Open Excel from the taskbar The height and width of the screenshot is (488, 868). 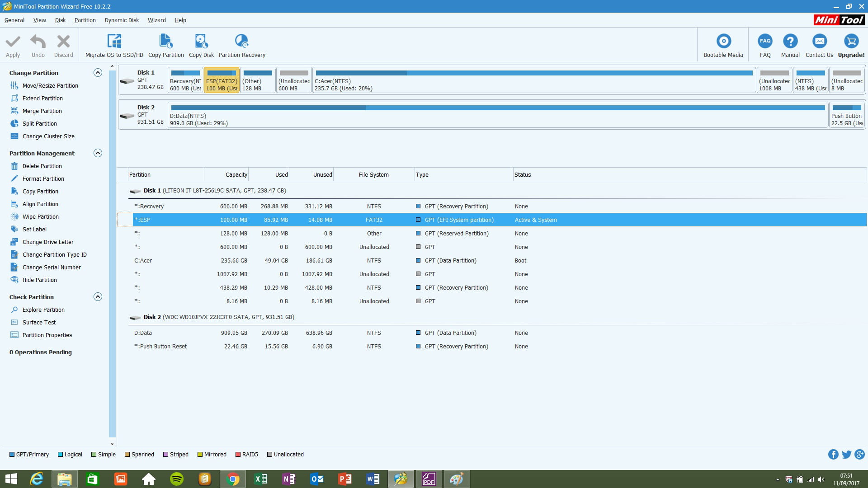(x=261, y=479)
